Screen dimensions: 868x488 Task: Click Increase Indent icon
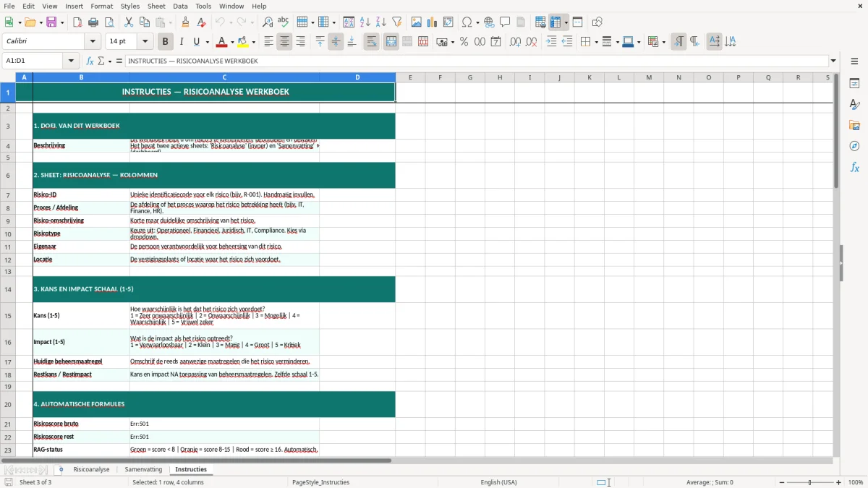551,42
